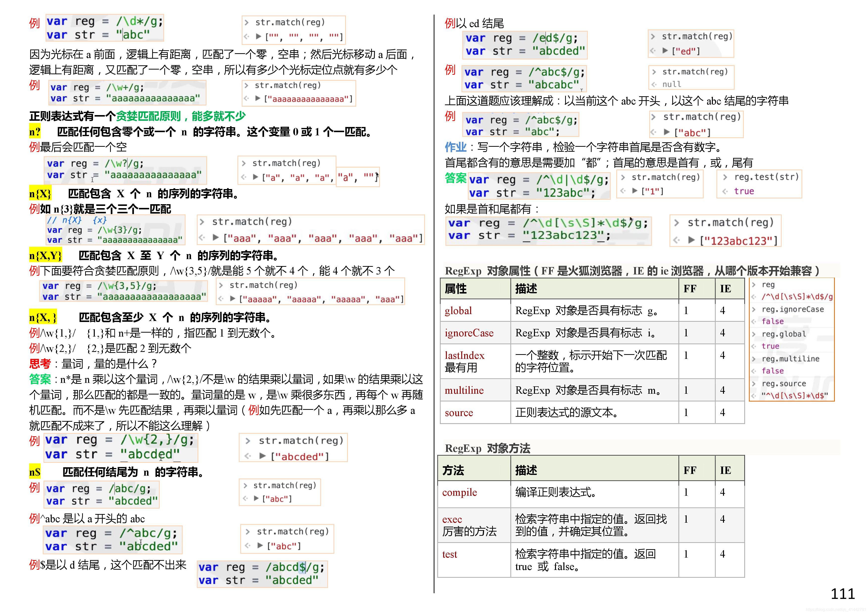Click code line 'var reg = /ed$/g;'
This screenshot has height=614, width=868.
coord(522,38)
